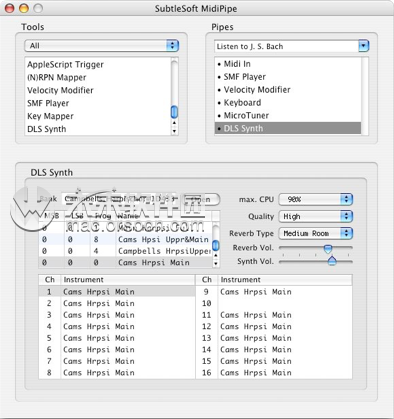Click the right Instrument column header
The height and width of the screenshot is (419, 394).
[x=285, y=280]
